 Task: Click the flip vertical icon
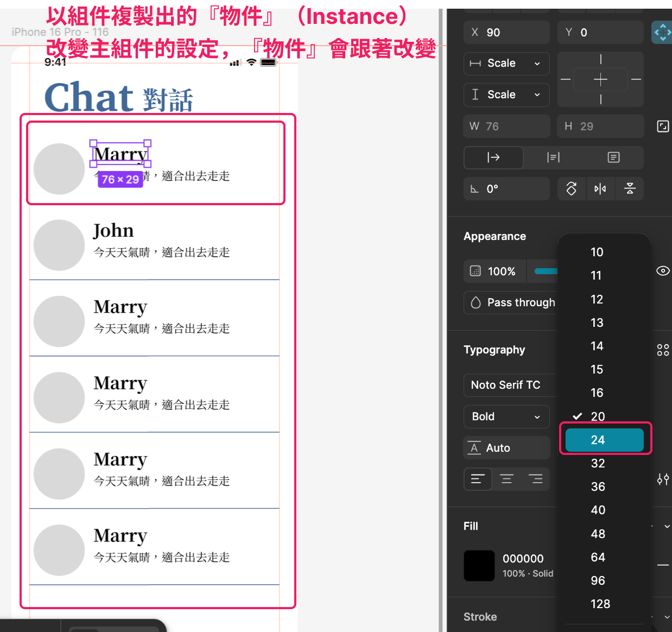point(630,189)
